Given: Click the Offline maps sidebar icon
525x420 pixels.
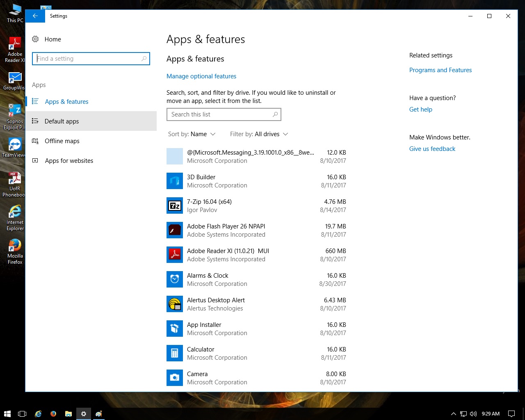Looking at the screenshot, I should click(x=35, y=141).
